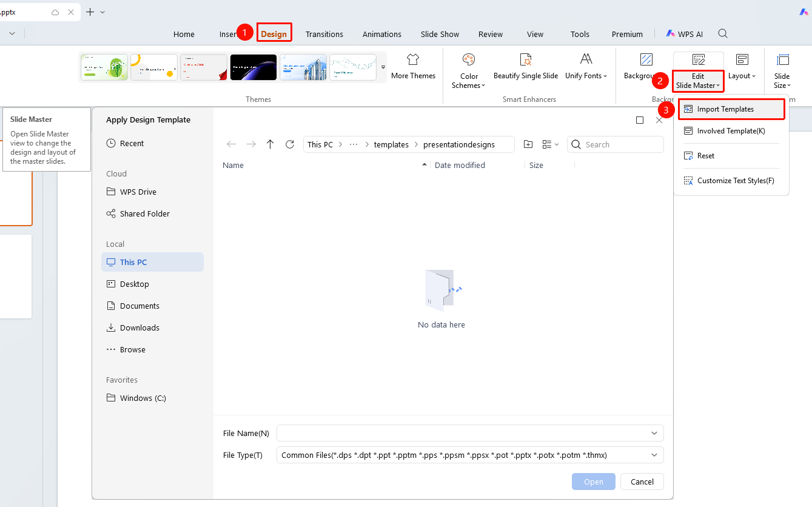Choose Customize Text Styles(F)

(731, 181)
